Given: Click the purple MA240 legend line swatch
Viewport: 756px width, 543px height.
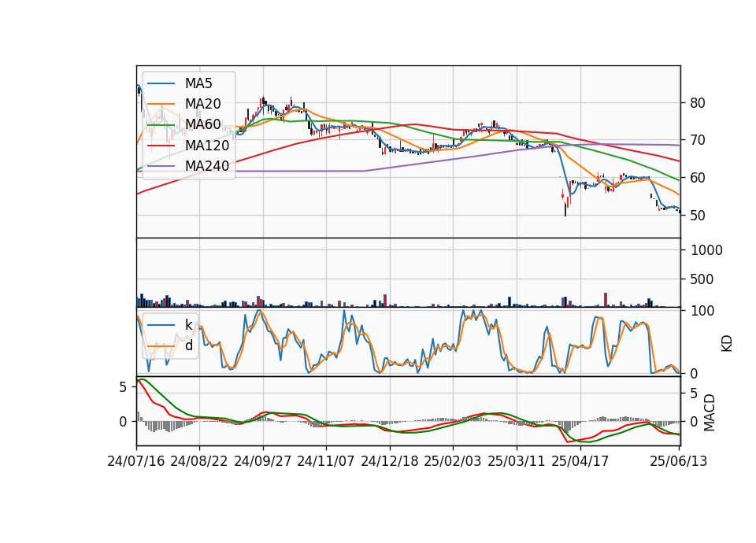Looking at the screenshot, I should coord(161,166).
